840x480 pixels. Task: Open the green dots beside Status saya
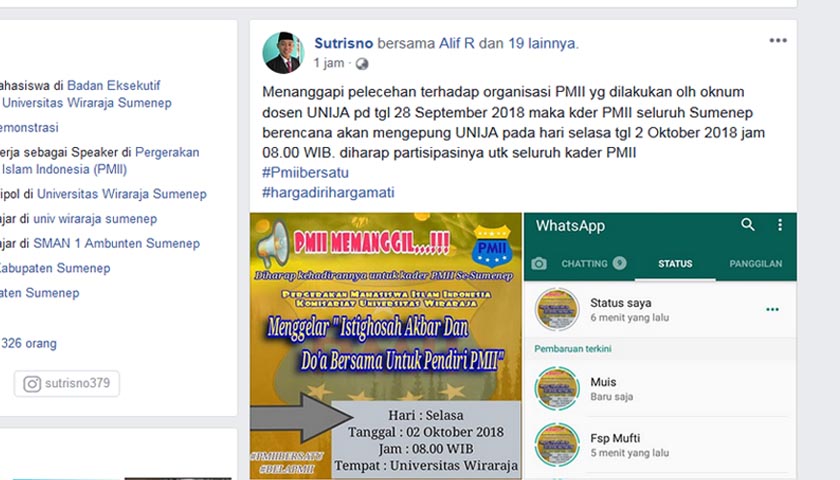772,310
